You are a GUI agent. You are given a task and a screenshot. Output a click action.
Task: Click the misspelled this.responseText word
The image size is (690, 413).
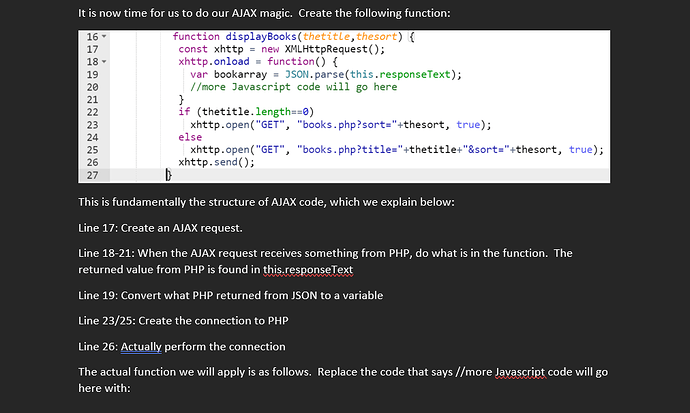coord(308,270)
